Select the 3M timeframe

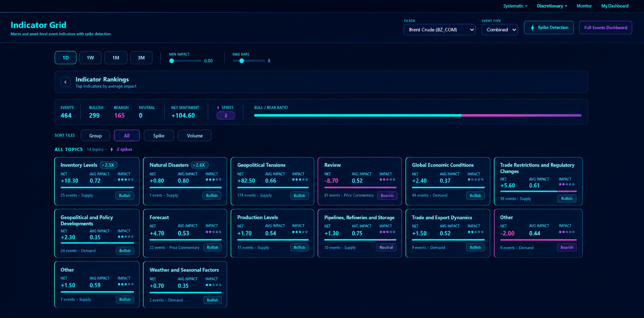pyautogui.click(x=141, y=58)
